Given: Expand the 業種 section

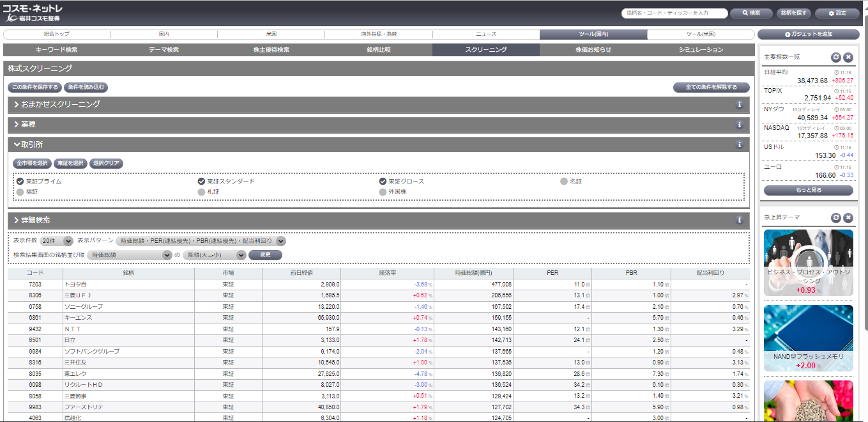Looking at the screenshot, I should (378, 125).
